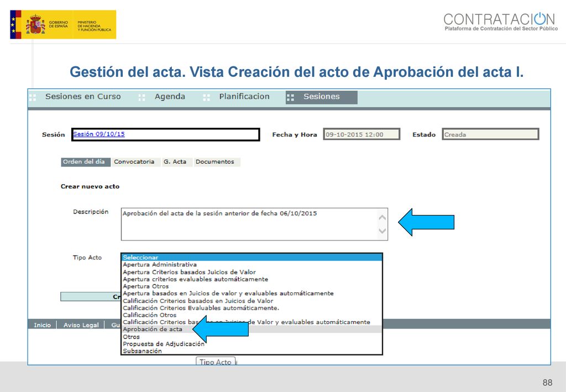Open the Agenda menu item

[x=170, y=97]
